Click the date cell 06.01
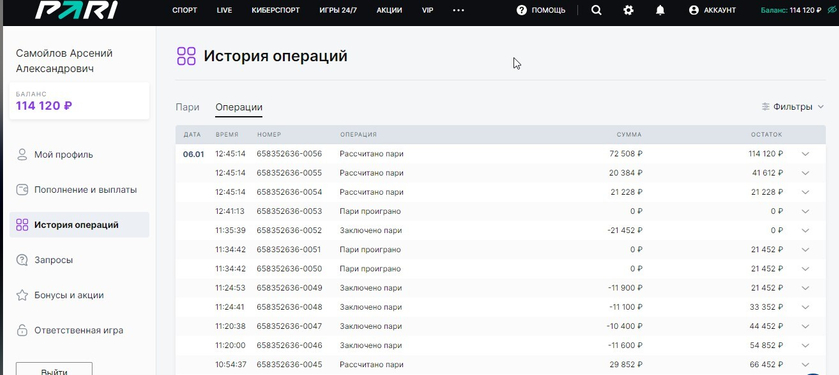The height and width of the screenshot is (375, 839). pyautogui.click(x=193, y=154)
